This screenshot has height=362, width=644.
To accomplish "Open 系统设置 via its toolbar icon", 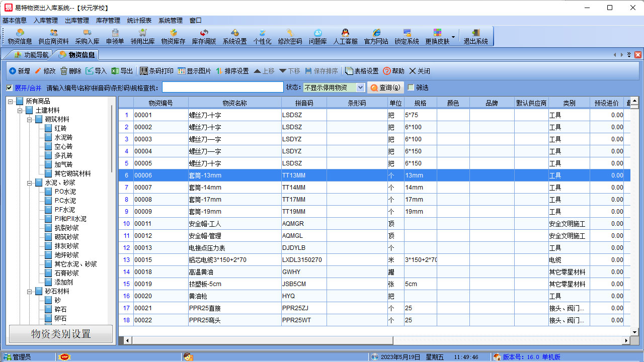I will point(235,36).
